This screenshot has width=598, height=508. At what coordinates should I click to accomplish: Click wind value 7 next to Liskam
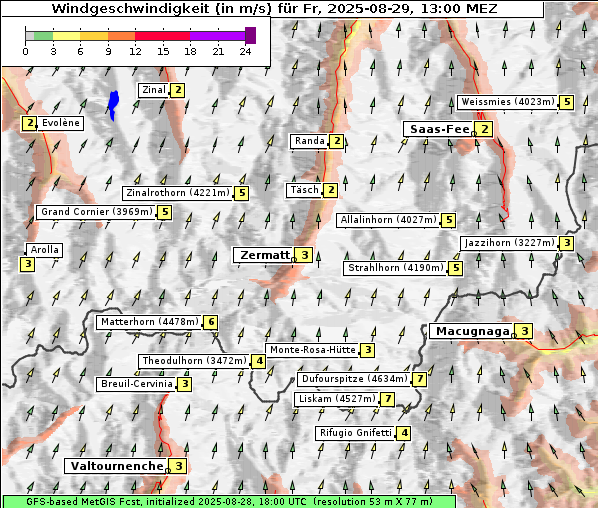(388, 399)
